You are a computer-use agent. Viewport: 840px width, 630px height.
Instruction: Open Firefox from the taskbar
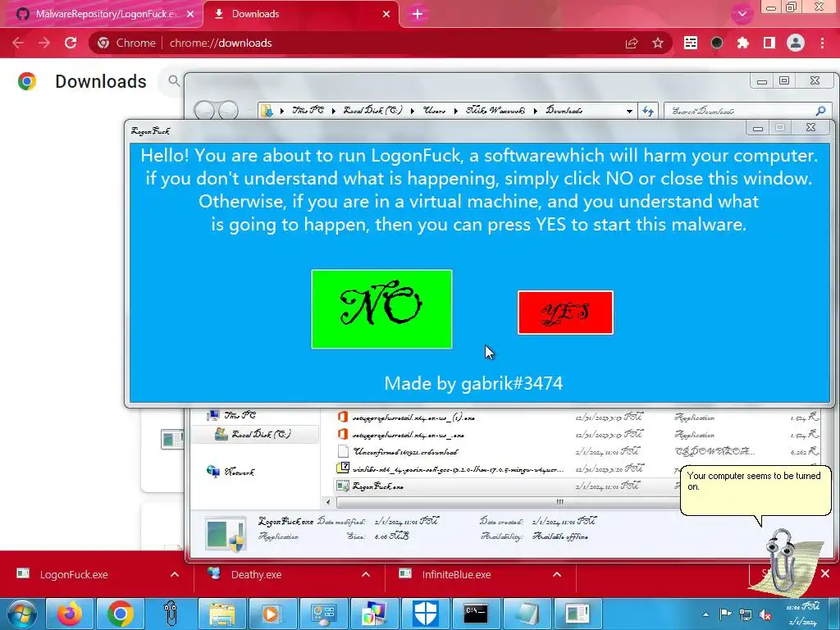(x=70, y=614)
